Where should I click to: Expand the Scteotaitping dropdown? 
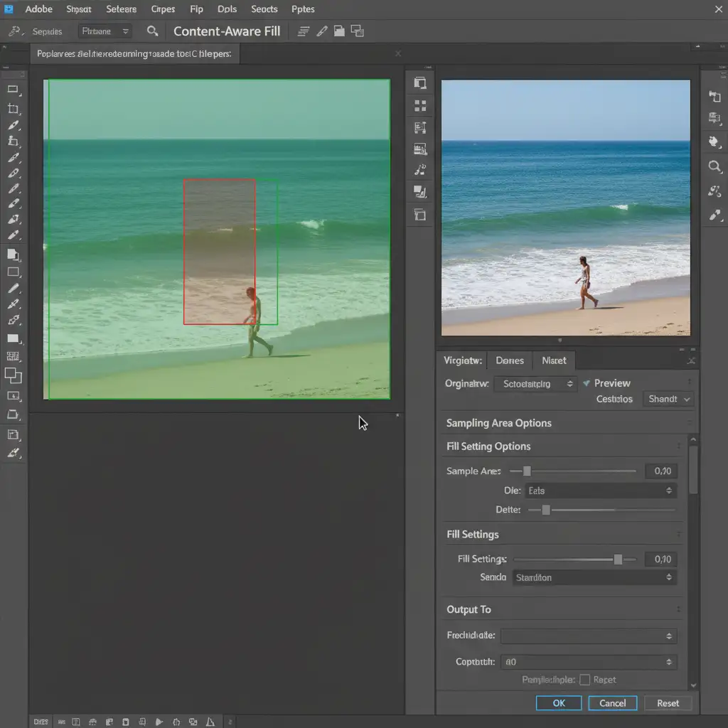535,384
